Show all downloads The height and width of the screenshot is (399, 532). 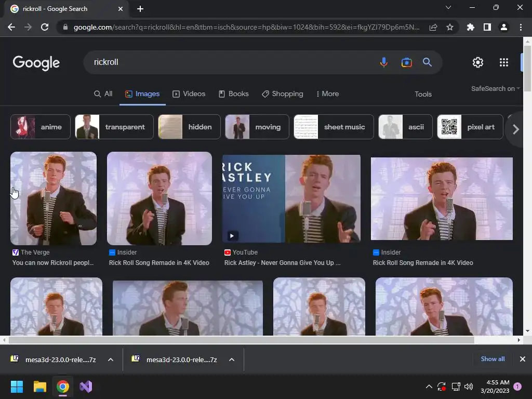tap(493, 359)
